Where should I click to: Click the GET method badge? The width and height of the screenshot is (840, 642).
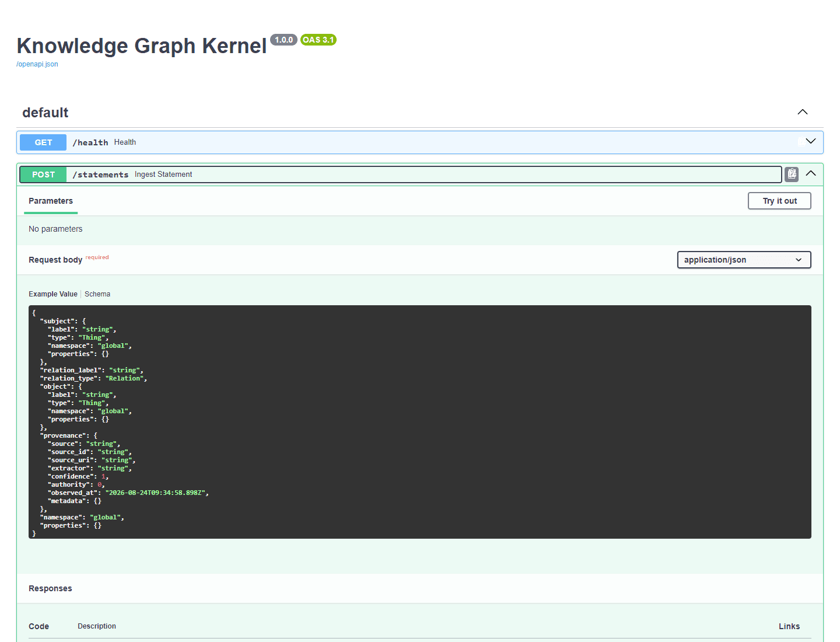click(x=43, y=142)
